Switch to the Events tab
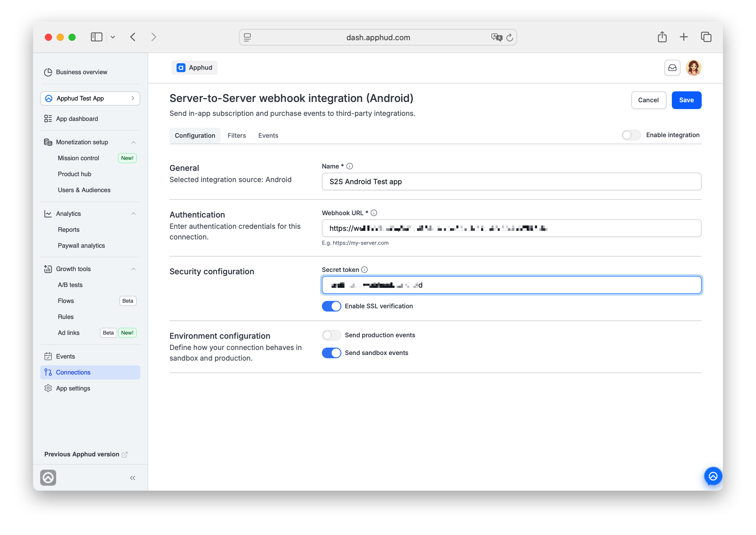Image resolution: width=756 pixels, height=535 pixels. 268,135
